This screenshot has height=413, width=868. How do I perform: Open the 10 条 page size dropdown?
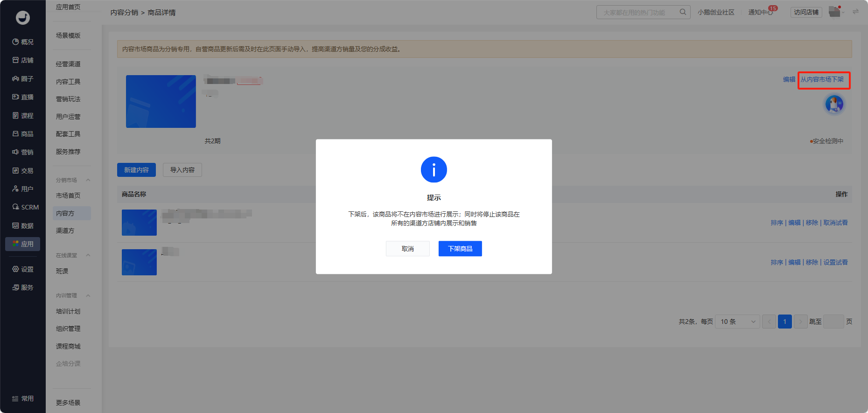click(737, 322)
